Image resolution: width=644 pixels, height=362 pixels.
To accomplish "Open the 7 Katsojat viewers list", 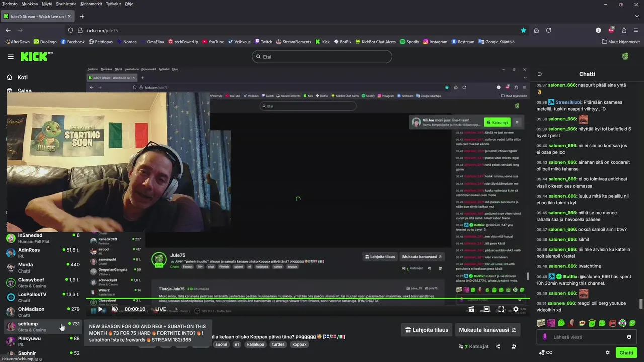I will coord(473,346).
